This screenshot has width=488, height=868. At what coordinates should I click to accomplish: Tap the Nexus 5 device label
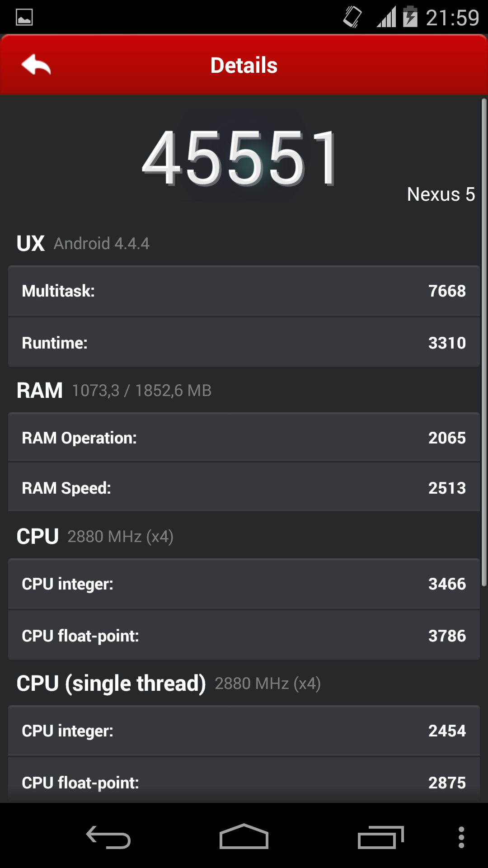point(441,194)
